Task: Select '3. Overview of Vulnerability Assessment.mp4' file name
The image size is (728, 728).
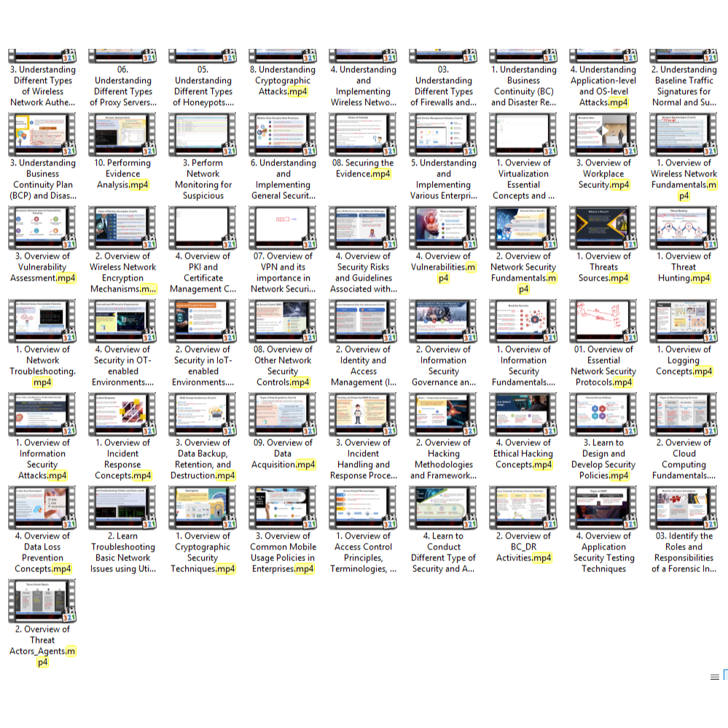Action: tap(43, 267)
